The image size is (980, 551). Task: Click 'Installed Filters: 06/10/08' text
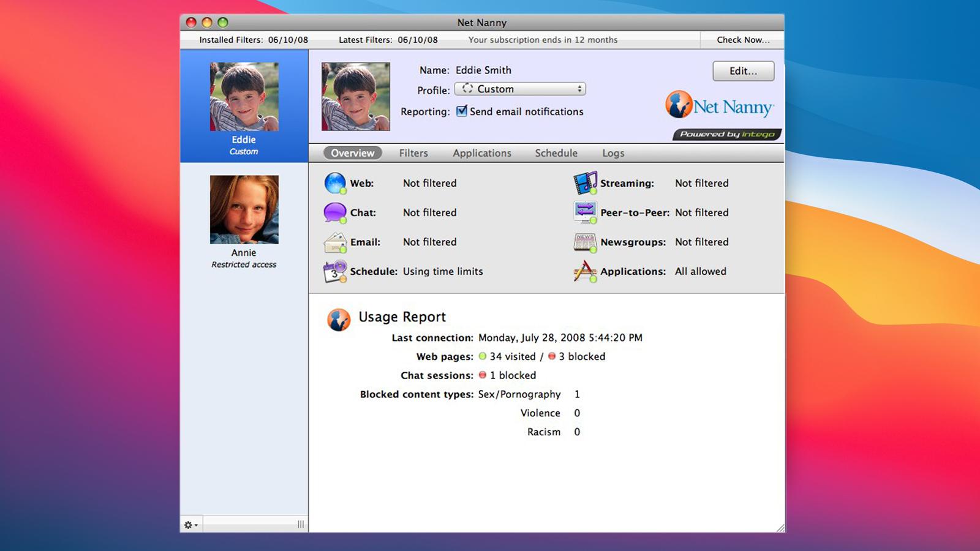[254, 40]
